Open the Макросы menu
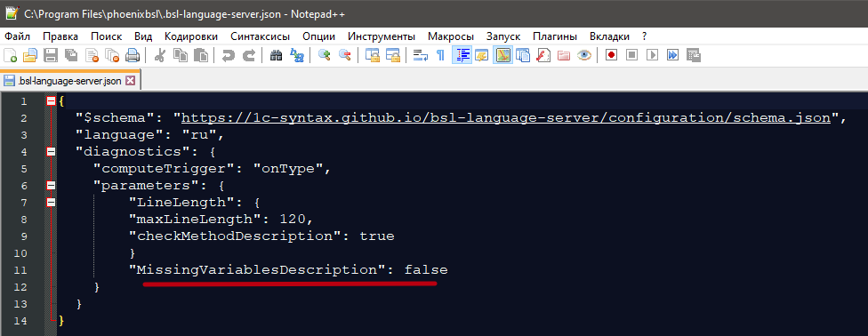Screen dimensions: 868x336 pyautogui.click(x=451, y=36)
